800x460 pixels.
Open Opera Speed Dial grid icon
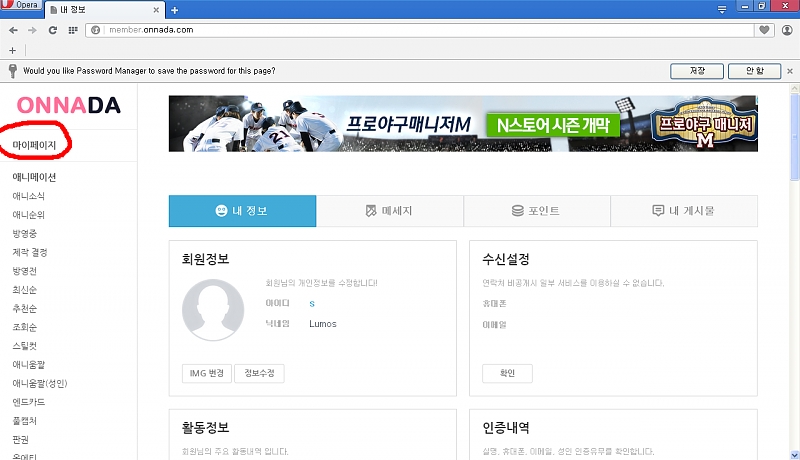point(73,30)
